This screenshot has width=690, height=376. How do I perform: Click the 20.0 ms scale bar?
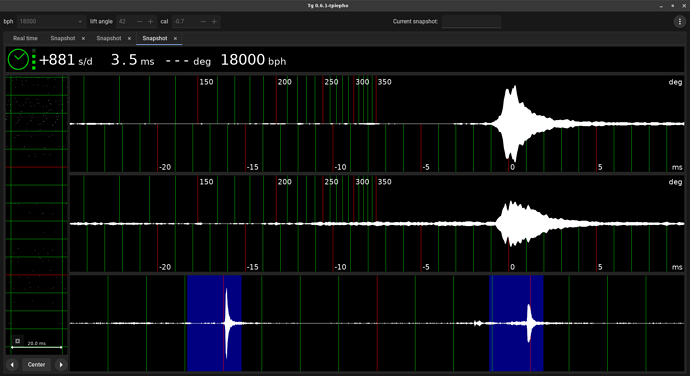[37, 347]
